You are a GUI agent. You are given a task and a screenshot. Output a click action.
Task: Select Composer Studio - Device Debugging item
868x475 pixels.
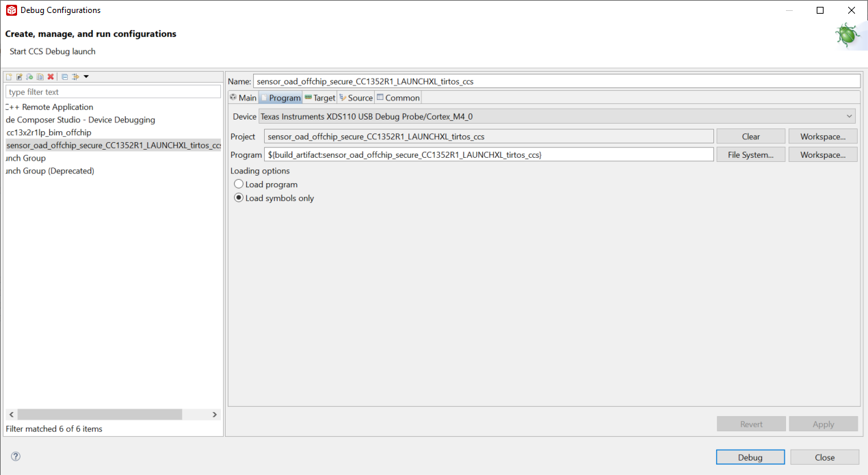coord(81,120)
